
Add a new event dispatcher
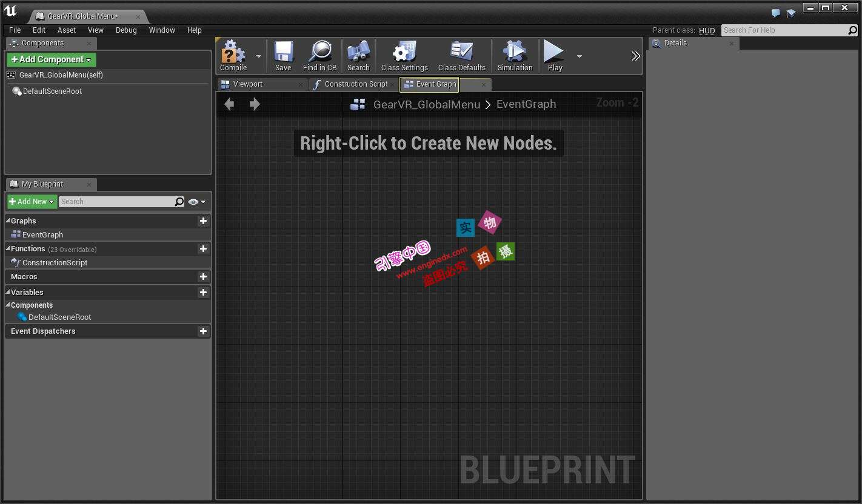click(203, 331)
